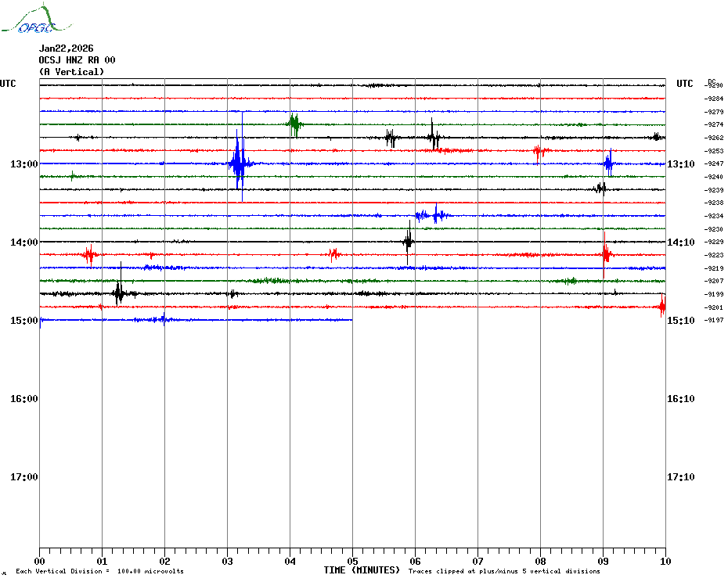Select the Jan22,2026 date label
This screenshot has height=582, width=728.
tap(66, 48)
